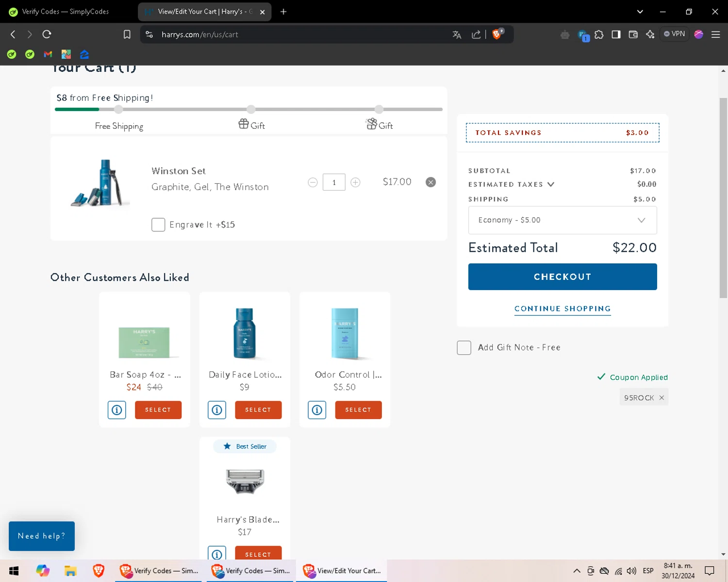Screen dimensions: 728x582
Task: Decrease Winston Set quantity
Action: pos(313,182)
